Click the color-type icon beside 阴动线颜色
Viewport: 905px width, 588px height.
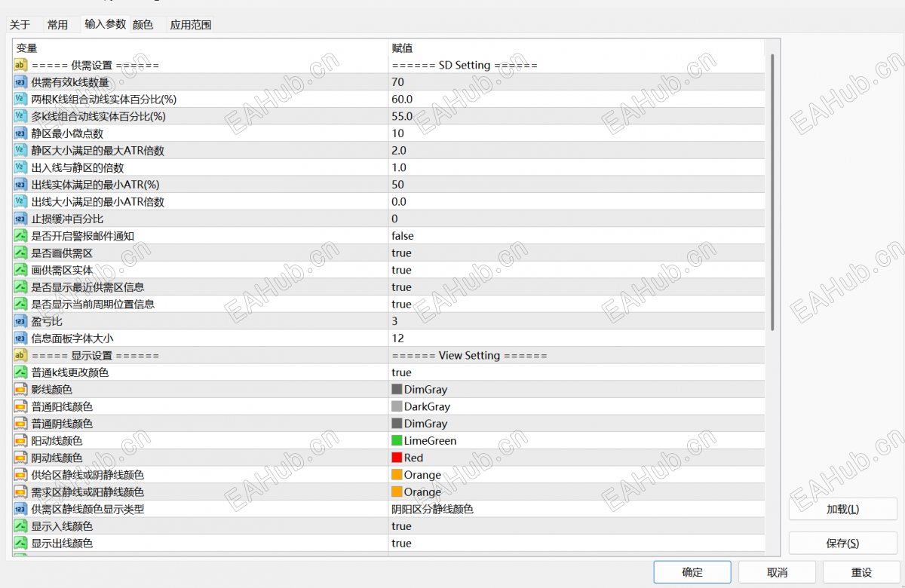[20, 458]
